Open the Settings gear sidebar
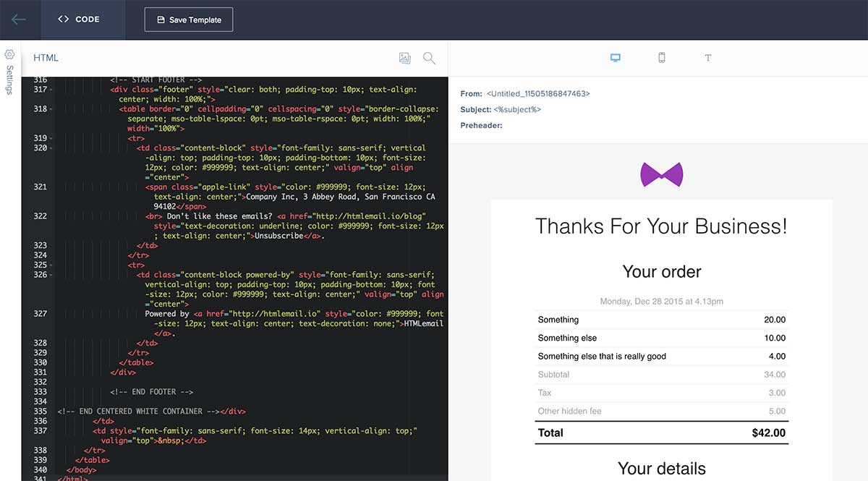868x481 pixels. pos(10,54)
